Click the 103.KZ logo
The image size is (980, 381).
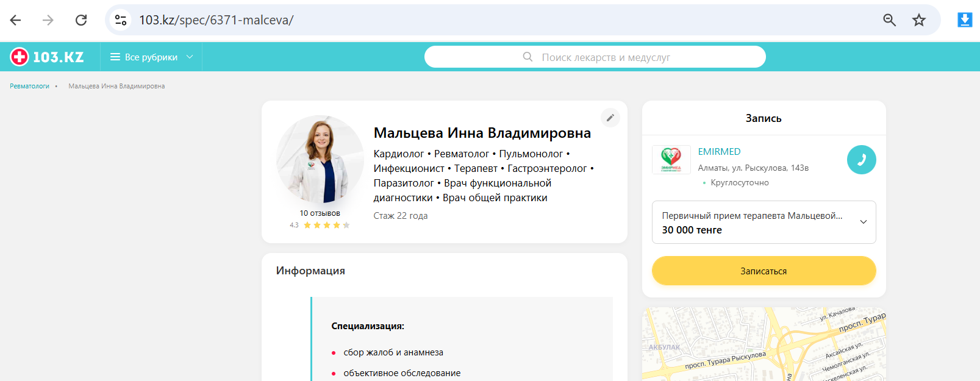pos(47,57)
